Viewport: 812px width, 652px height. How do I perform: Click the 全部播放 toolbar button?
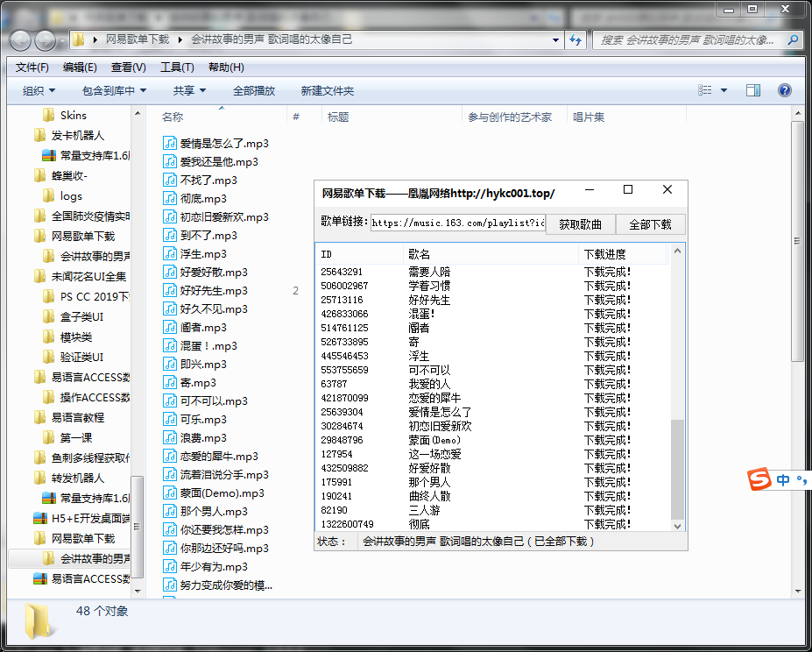point(254,90)
